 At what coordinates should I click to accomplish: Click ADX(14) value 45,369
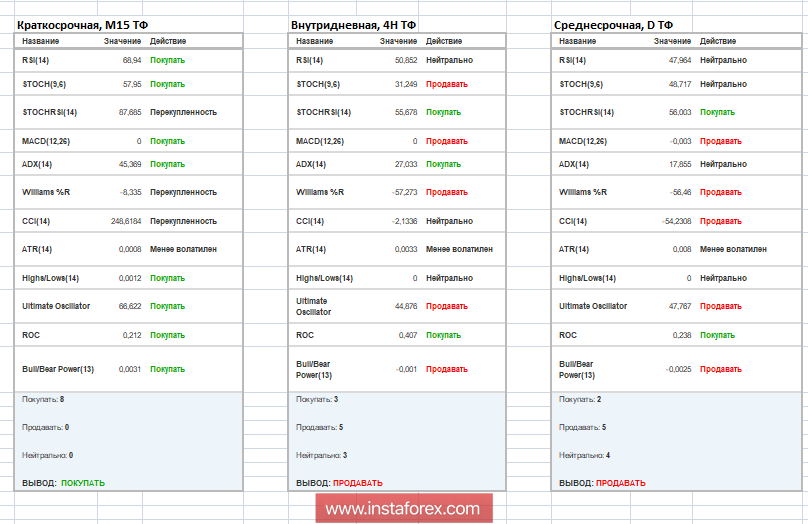pyautogui.click(x=130, y=164)
